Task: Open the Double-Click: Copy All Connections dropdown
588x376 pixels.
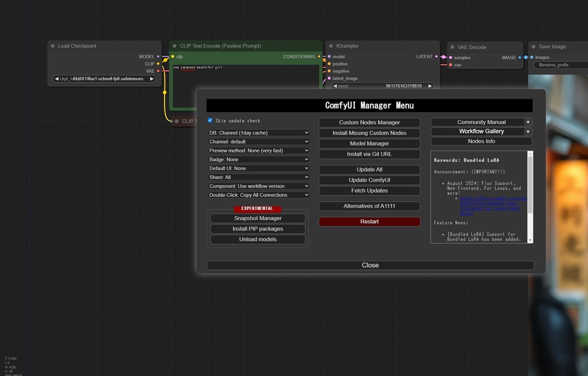Action: click(259, 195)
